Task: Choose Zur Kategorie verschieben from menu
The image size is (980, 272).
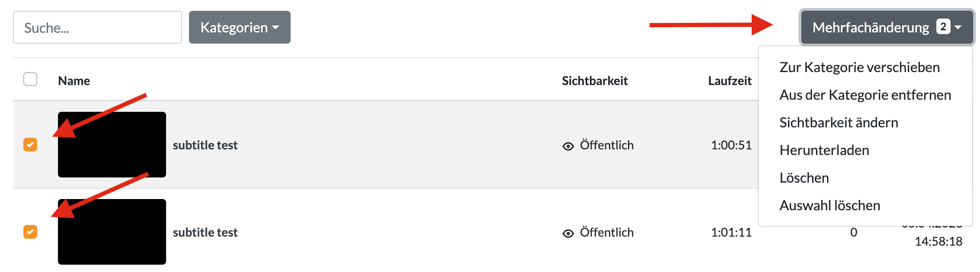Action: pyautogui.click(x=859, y=67)
